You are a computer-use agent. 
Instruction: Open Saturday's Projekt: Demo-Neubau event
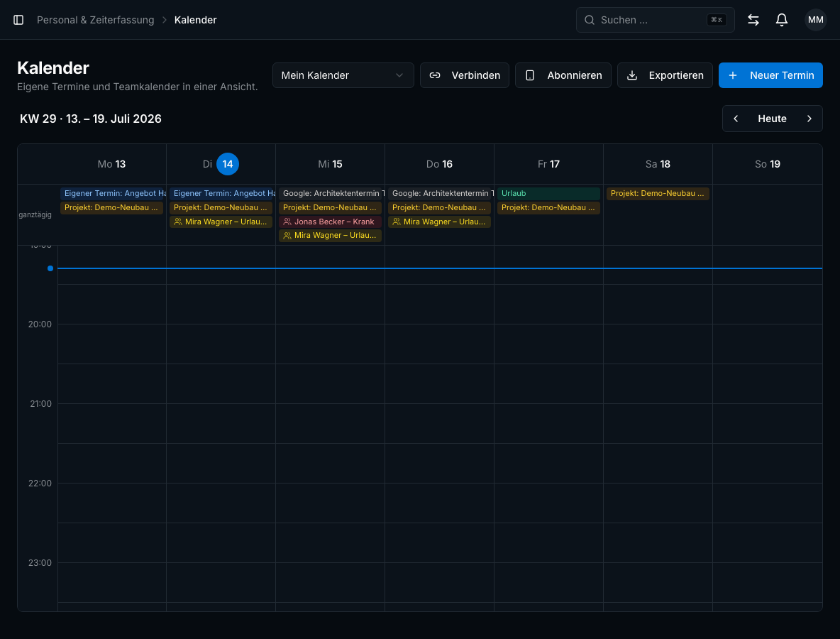point(658,194)
